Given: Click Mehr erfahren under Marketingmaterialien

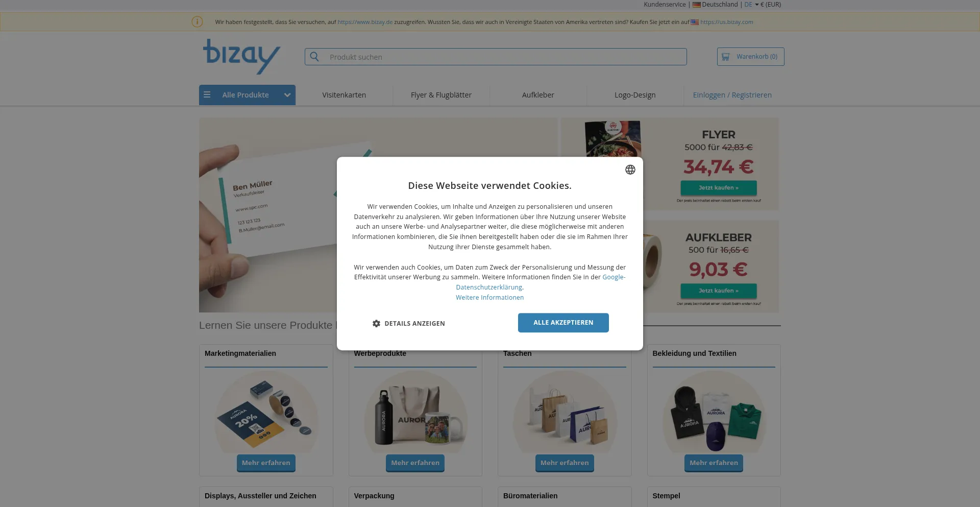Looking at the screenshot, I should tap(266, 463).
